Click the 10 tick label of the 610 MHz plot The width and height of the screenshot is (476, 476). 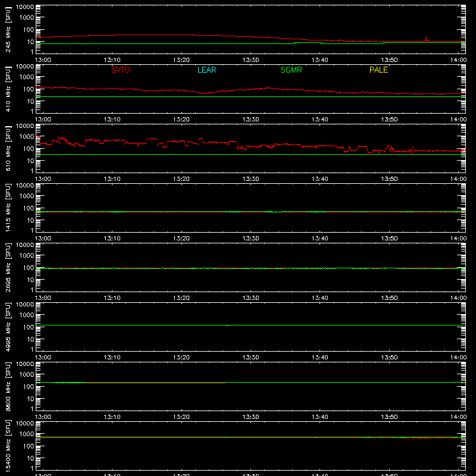click(30, 161)
